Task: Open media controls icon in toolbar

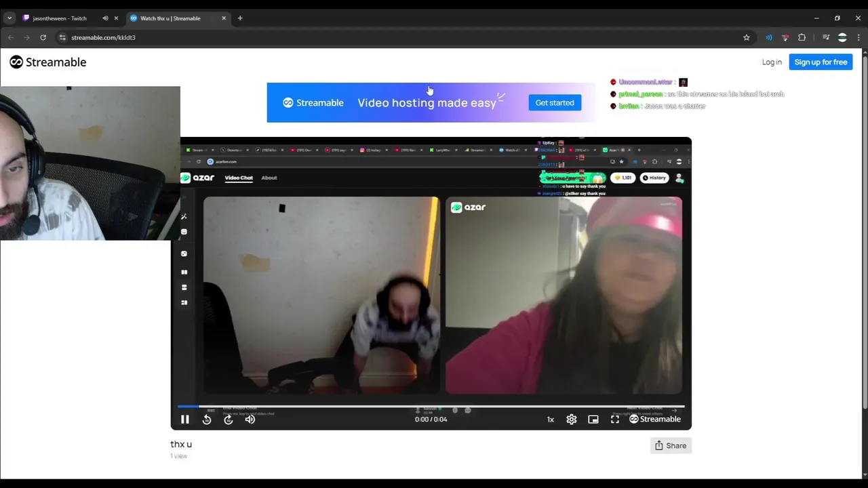Action: pyautogui.click(x=826, y=37)
